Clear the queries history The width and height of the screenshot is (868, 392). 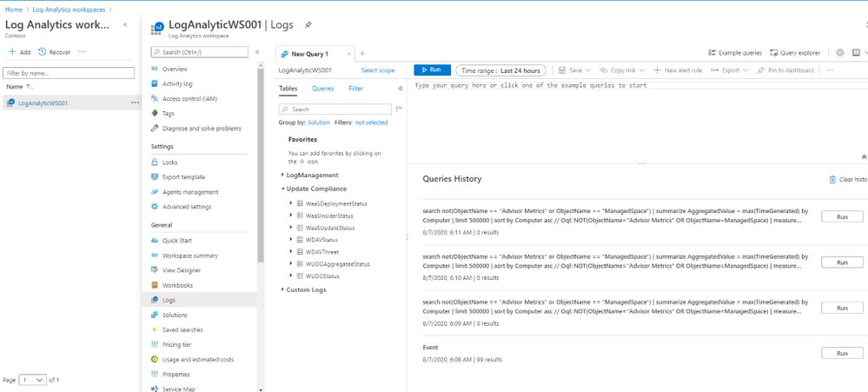(847, 179)
